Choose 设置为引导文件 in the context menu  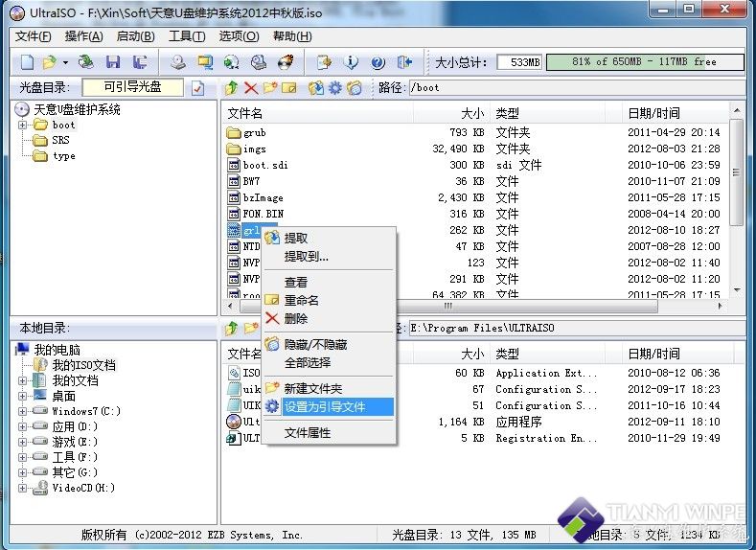(x=329, y=407)
